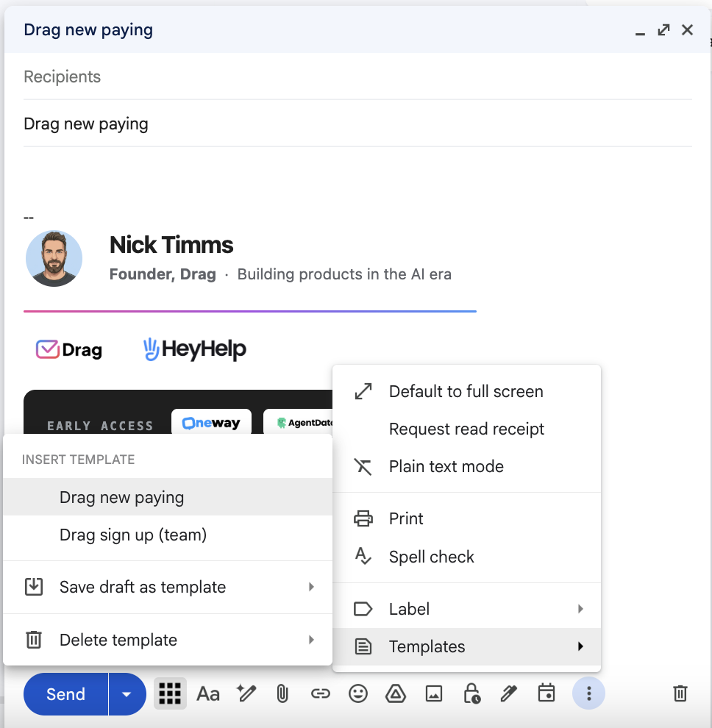Insert the Drag new paying template
The height and width of the screenshot is (728, 712).
click(x=168, y=497)
